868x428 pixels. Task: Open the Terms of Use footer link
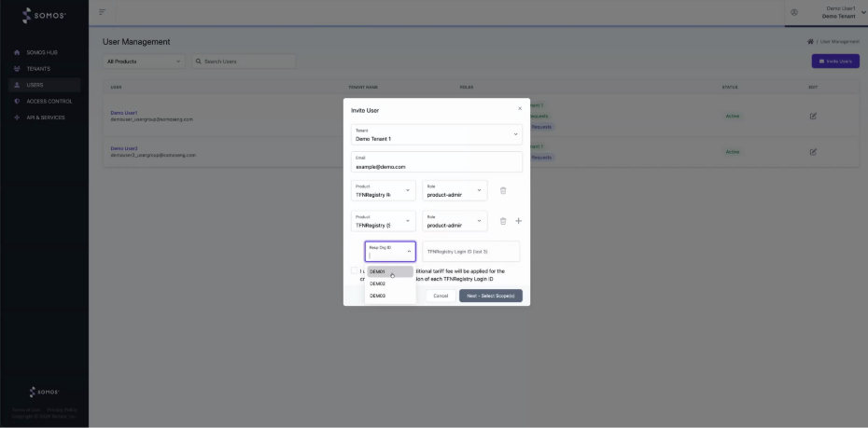(25, 409)
